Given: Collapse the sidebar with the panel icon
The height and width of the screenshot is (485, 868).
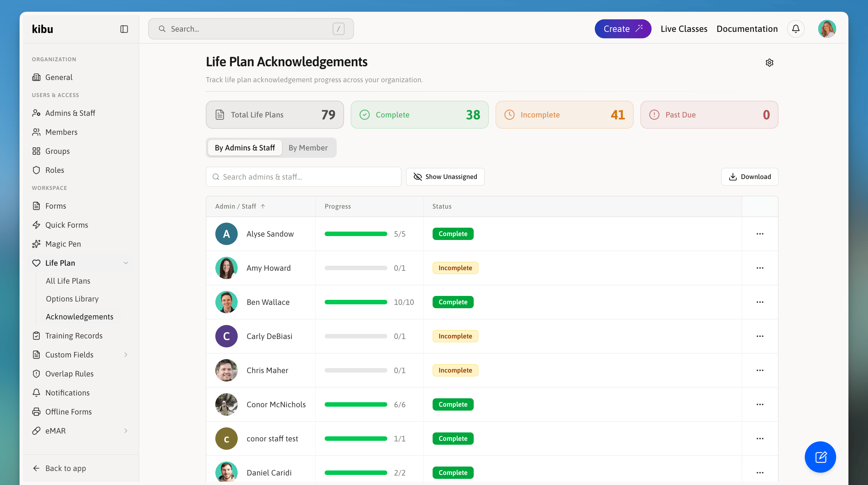Looking at the screenshot, I should [x=124, y=29].
